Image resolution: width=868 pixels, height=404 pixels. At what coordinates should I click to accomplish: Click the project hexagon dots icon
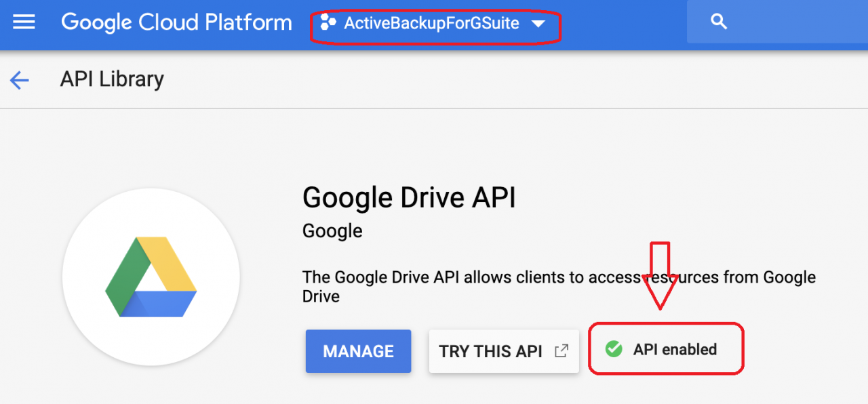point(328,22)
